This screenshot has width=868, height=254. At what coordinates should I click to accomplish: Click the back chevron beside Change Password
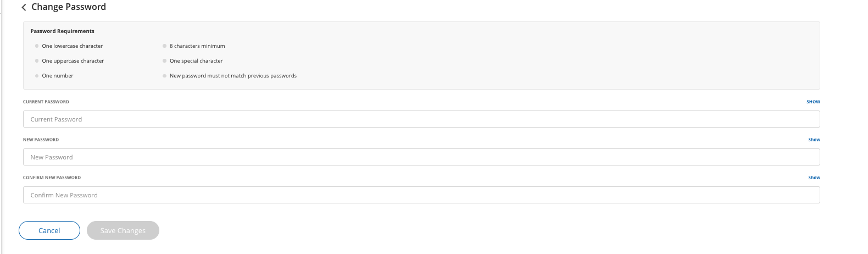pos(24,8)
